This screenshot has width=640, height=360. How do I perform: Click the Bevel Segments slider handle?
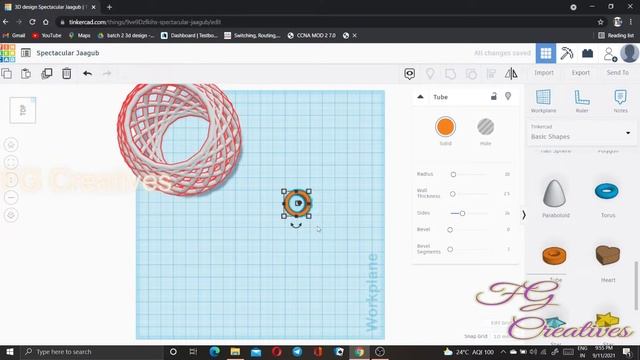coord(450,249)
